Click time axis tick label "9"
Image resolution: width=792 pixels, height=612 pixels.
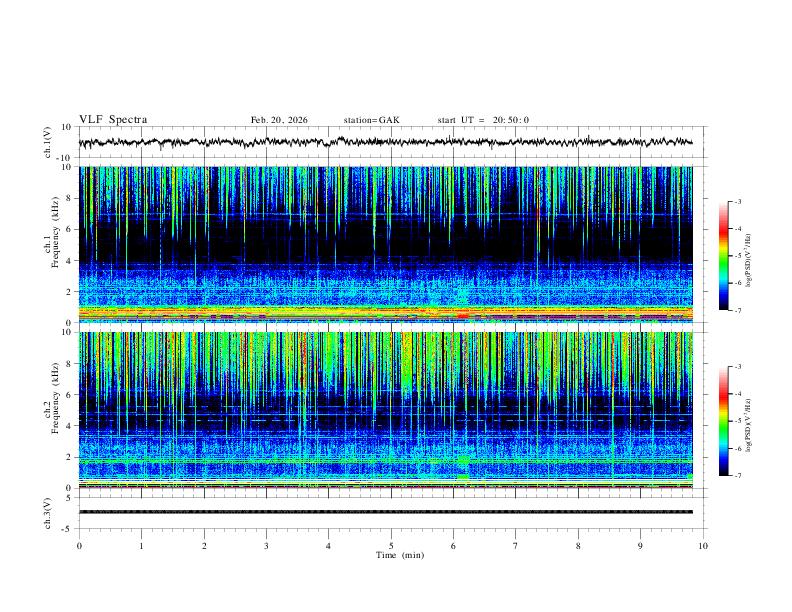(640, 546)
